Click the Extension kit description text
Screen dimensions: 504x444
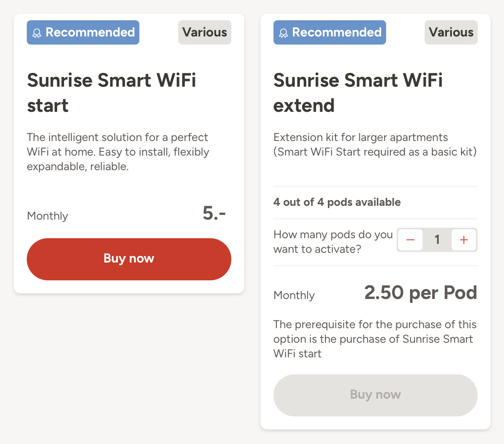point(375,145)
